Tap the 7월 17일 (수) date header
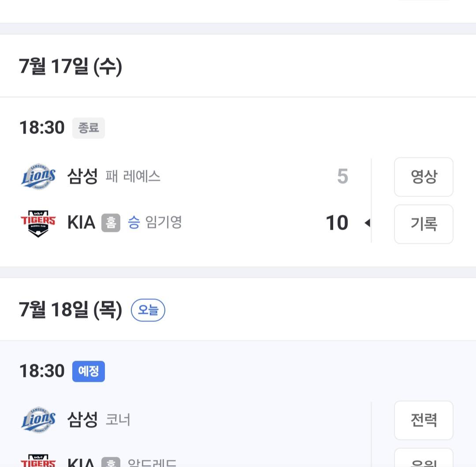This screenshot has width=476, height=467. point(71,67)
